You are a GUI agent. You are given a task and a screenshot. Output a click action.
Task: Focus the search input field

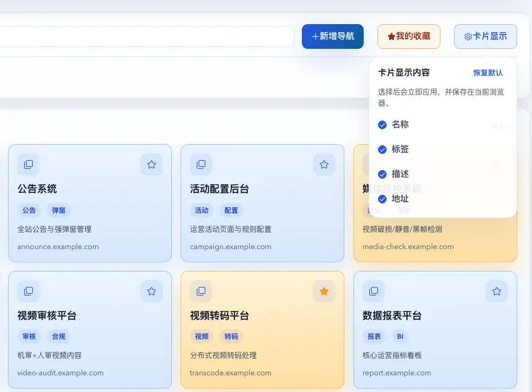point(146,36)
